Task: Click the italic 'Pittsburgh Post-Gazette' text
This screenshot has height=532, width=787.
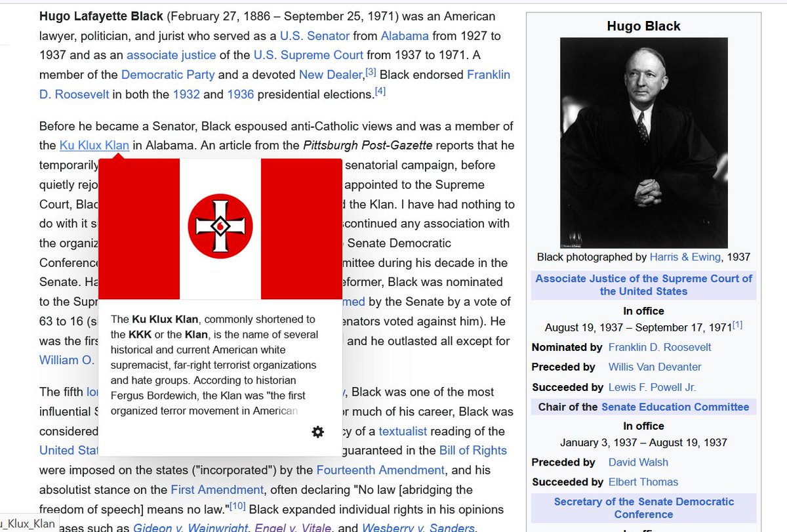Action: 368,146
